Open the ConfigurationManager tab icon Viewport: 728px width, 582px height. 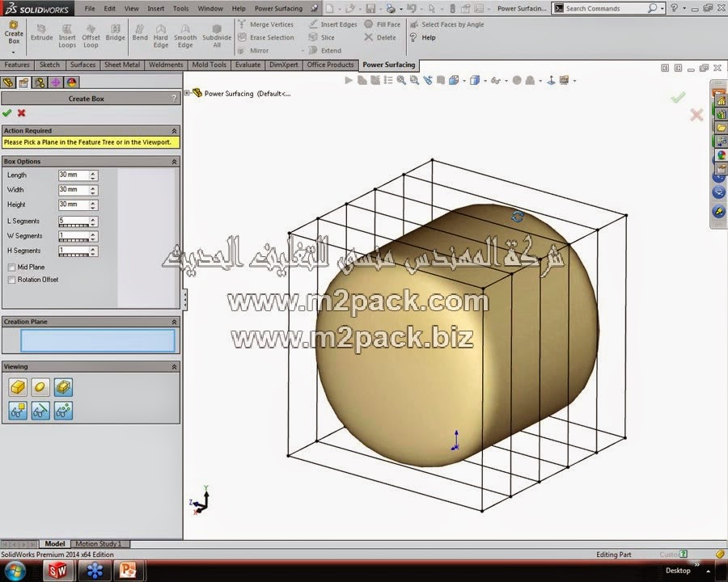40,82
